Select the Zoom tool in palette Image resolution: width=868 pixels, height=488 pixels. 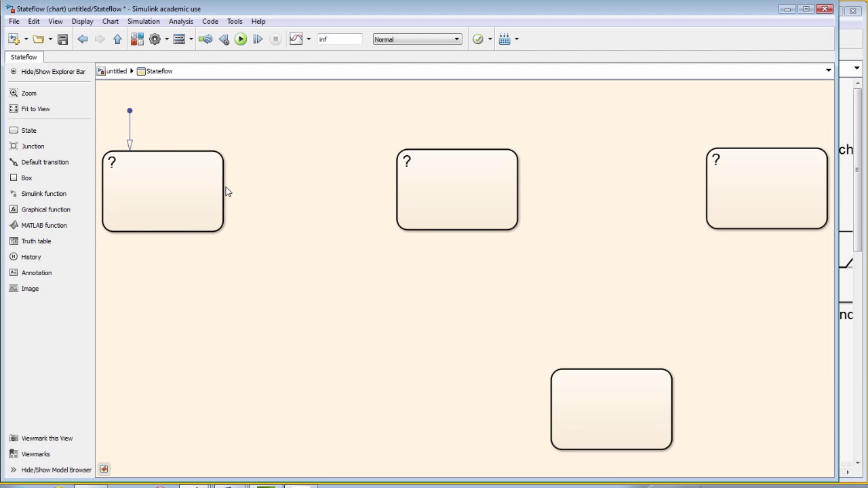23,93
